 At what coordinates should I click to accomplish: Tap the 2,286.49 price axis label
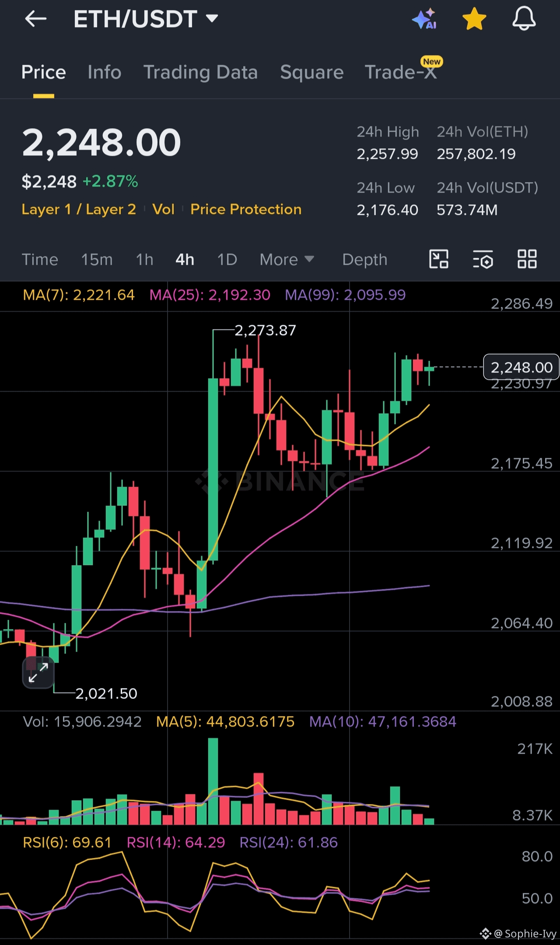pyautogui.click(x=521, y=303)
